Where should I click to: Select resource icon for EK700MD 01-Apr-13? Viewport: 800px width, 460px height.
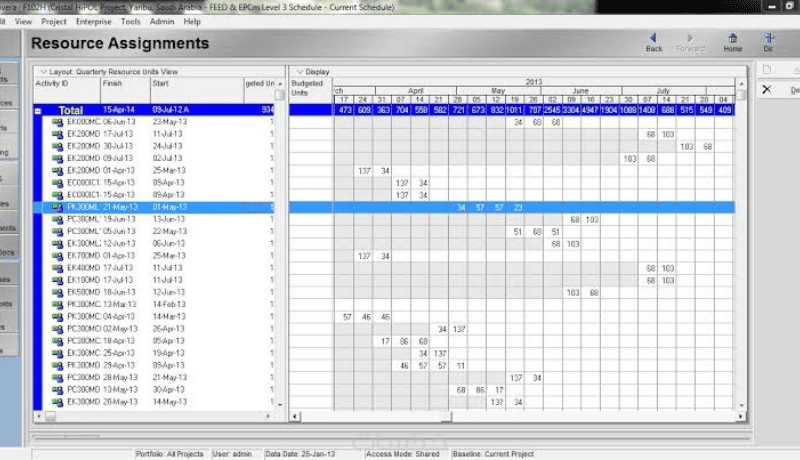point(58,256)
